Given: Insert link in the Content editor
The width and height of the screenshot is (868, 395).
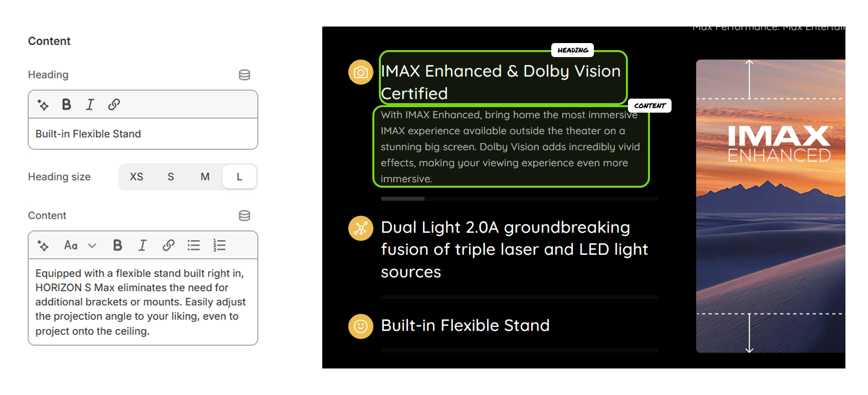Looking at the screenshot, I should (168, 245).
